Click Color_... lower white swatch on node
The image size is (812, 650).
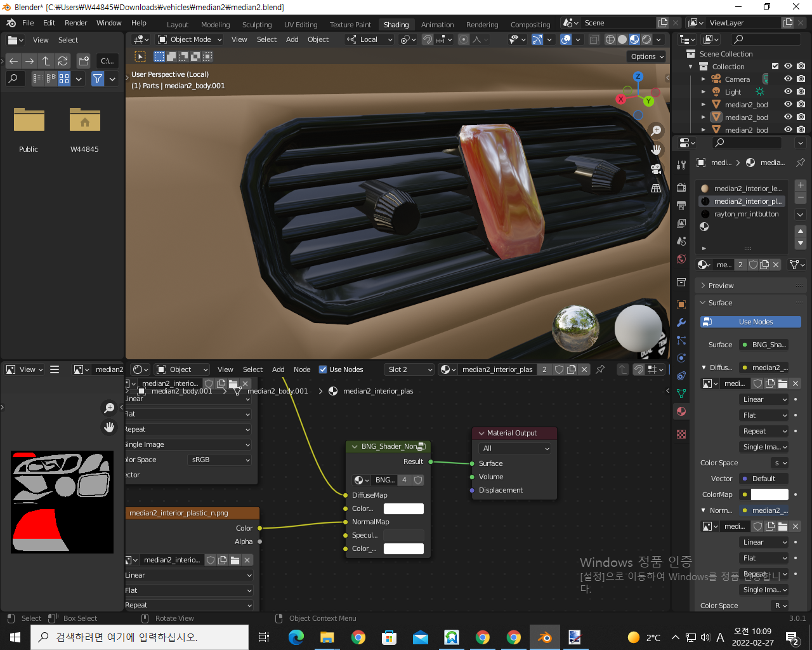point(403,548)
